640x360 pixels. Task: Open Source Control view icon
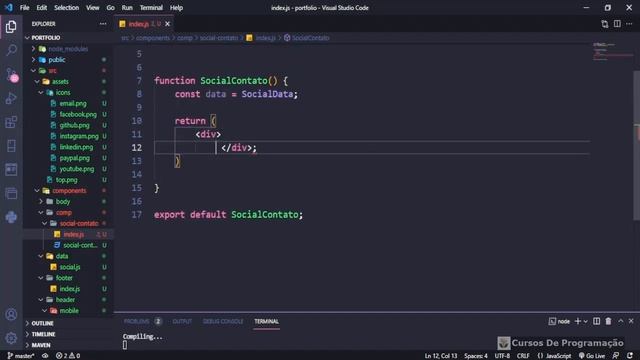point(11,74)
